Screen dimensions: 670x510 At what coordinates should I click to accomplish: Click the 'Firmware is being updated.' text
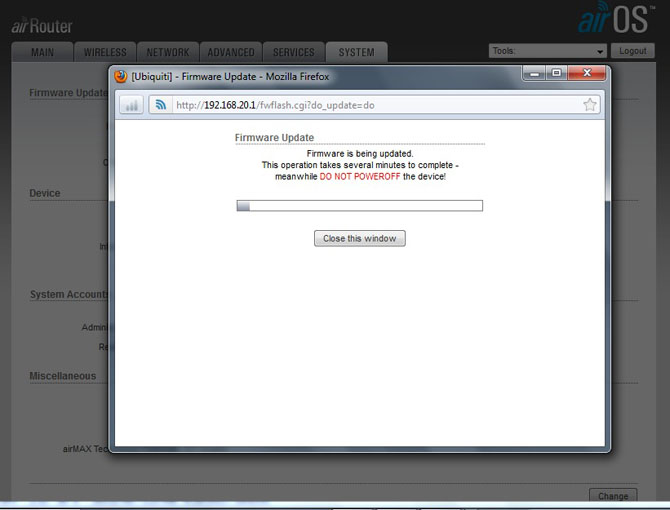pyautogui.click(x=360, y=154)
